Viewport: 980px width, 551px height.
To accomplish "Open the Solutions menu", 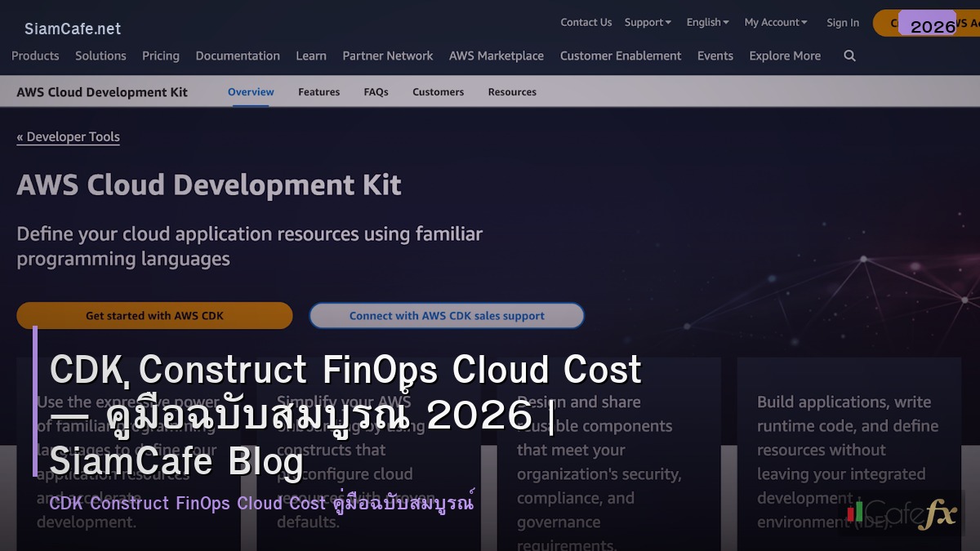I will point(100,56).
